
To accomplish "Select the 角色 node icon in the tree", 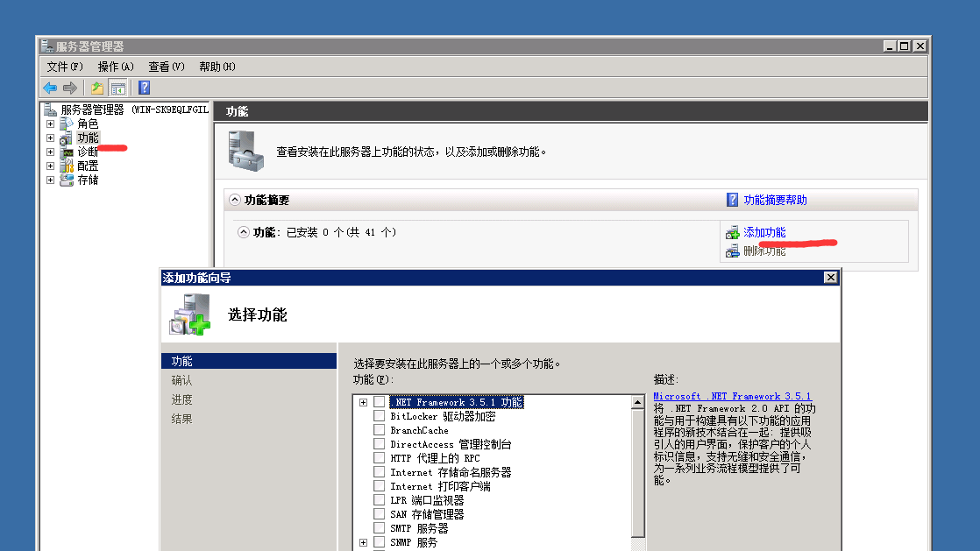I will click(67, 124).
